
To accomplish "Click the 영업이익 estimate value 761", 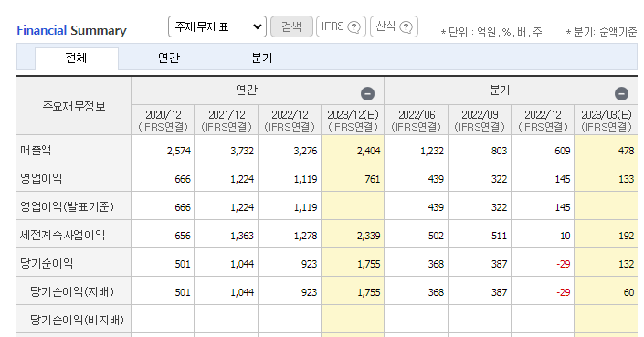I will 372,179.
